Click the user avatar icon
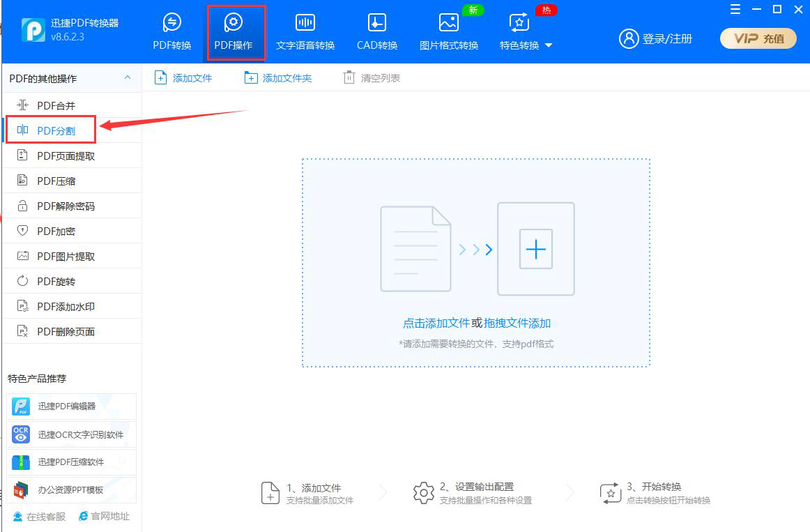The height and width of the screenshot is (532, 810). coord(629,39)
